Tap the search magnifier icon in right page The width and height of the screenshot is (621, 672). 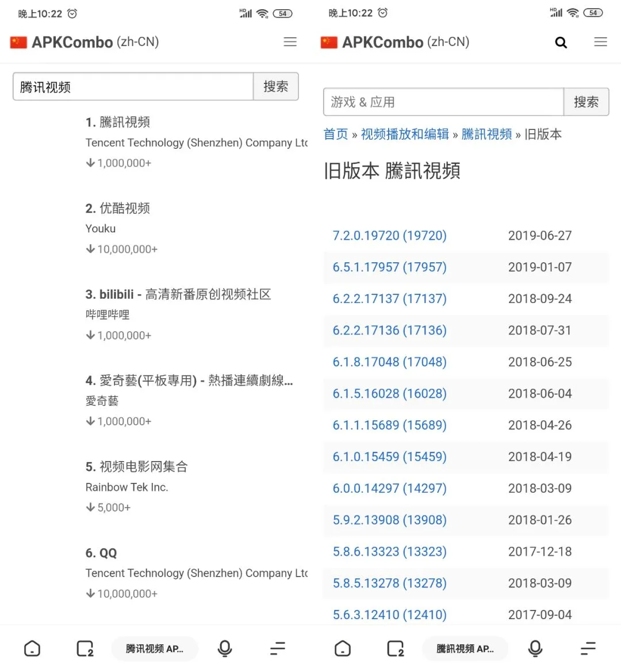(561, 43)
